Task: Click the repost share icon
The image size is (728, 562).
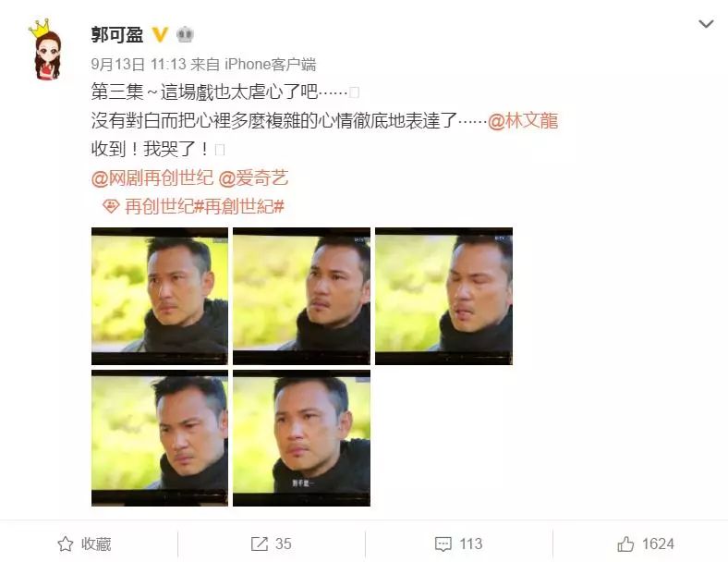Action: point(259,544)
